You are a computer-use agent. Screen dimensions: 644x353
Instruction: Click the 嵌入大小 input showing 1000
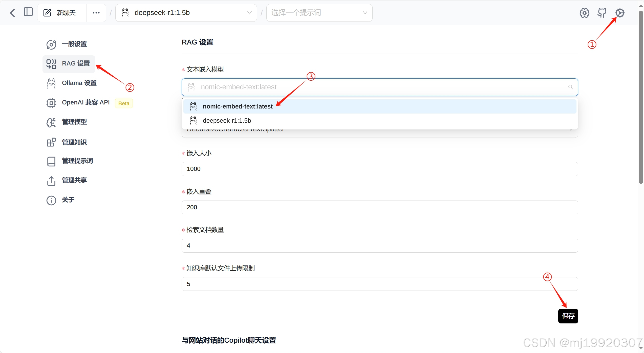[379, 169]
